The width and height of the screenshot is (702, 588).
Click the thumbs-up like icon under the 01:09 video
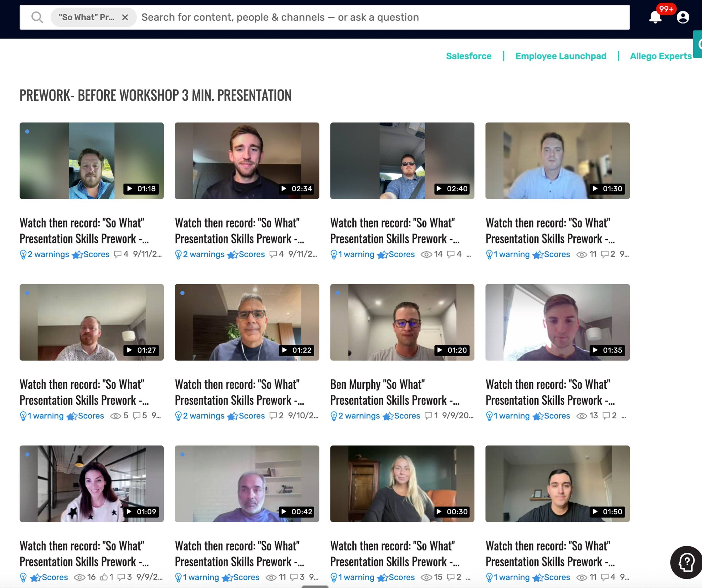click(104, 577)
